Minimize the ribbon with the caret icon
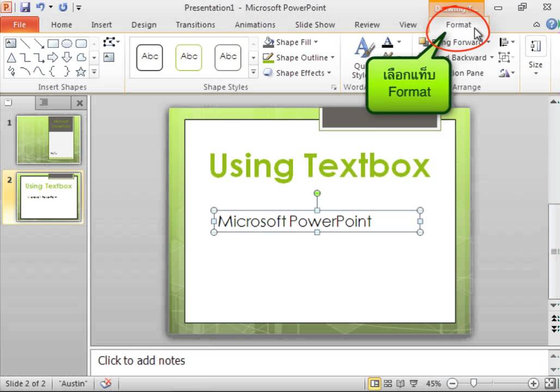 pos(537,24)
